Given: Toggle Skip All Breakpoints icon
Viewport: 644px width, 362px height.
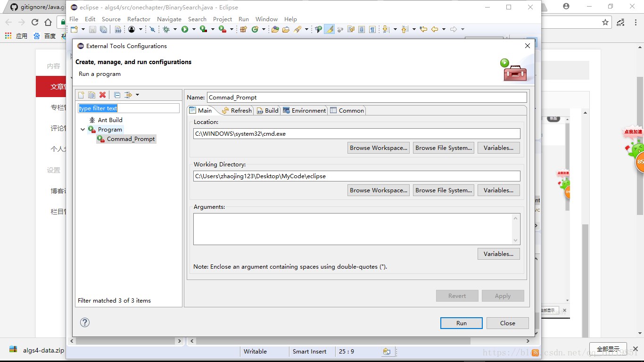Looking at the screenshot, I should [x=152, y=29].
